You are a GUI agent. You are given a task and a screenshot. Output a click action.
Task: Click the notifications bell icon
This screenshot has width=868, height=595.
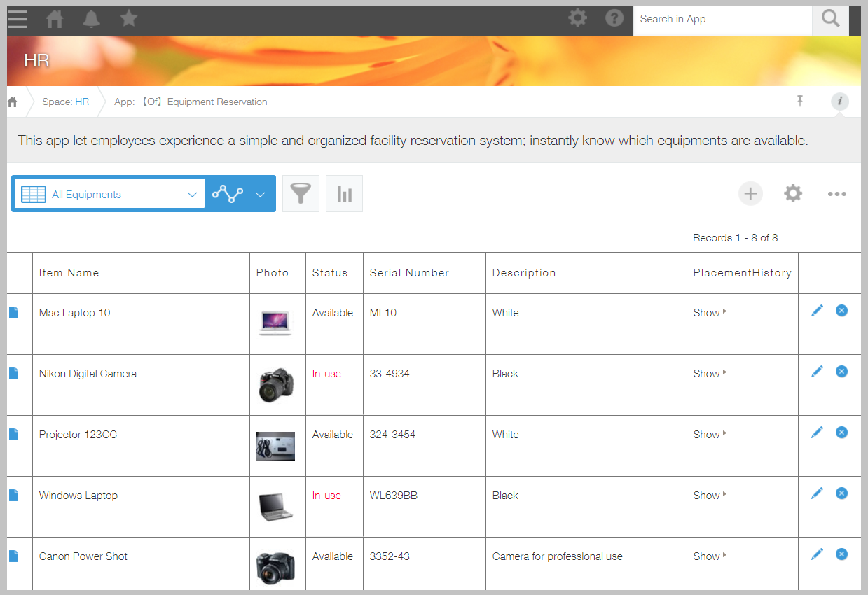click(x=92, y=19)
